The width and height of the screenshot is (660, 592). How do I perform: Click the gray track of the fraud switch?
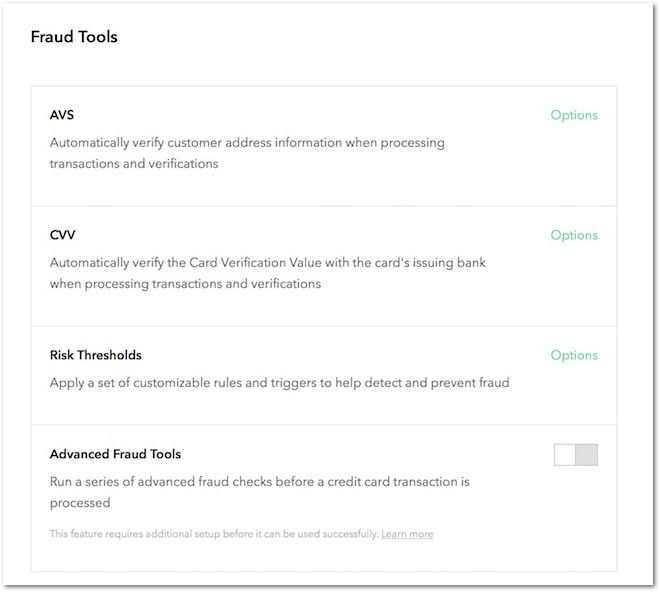pyautogui.click(x=587, y=455)
